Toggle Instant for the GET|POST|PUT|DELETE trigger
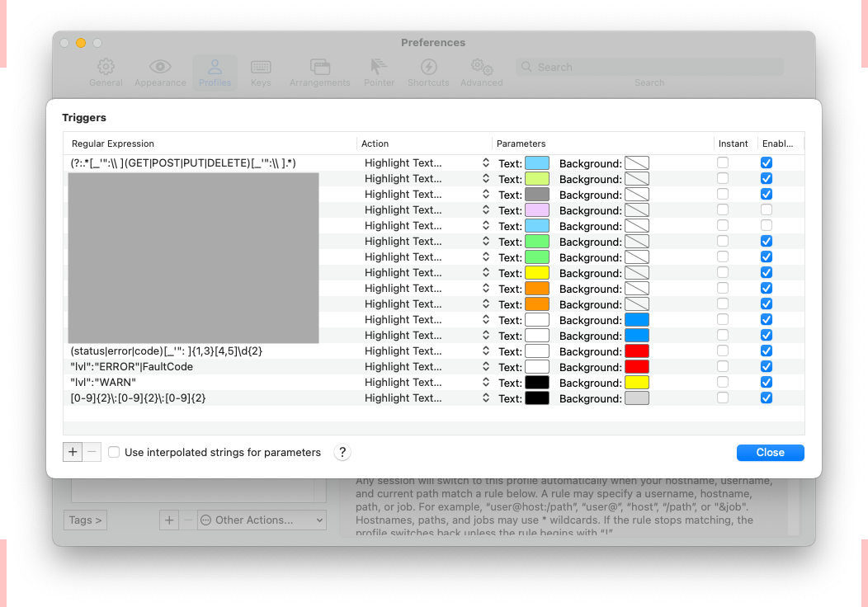 pyautogui.click(x=723, y=162)
